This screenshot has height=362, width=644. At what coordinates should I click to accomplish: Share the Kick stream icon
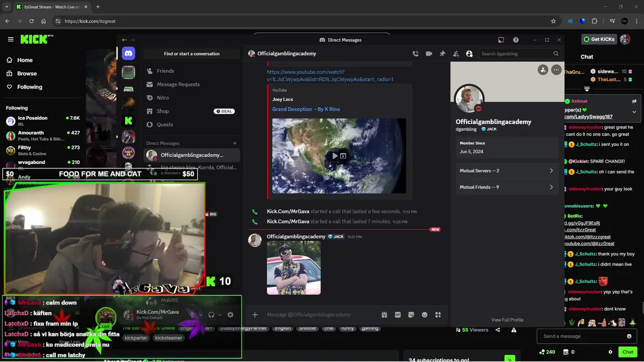coord(498,330)
